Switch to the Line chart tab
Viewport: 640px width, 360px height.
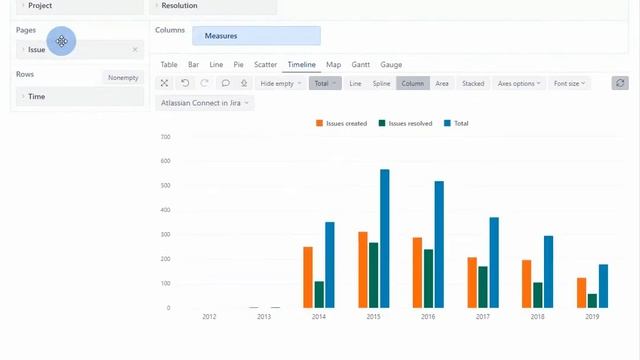tap(216, 64)
